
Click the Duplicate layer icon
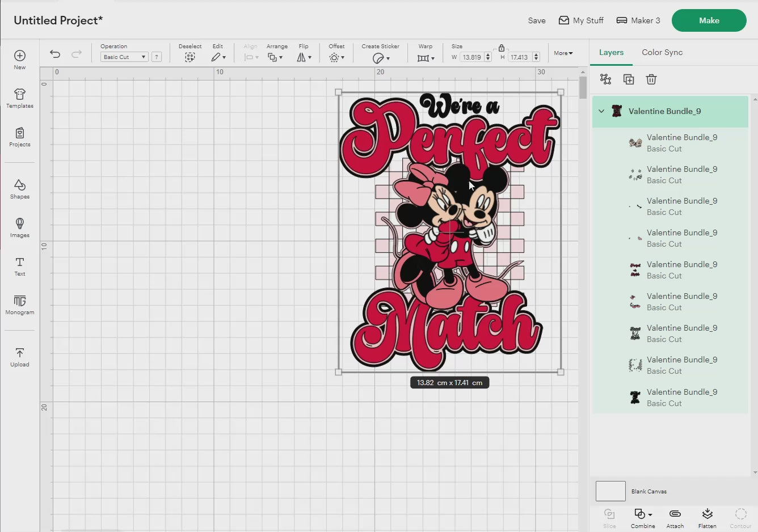coord(629,79)
